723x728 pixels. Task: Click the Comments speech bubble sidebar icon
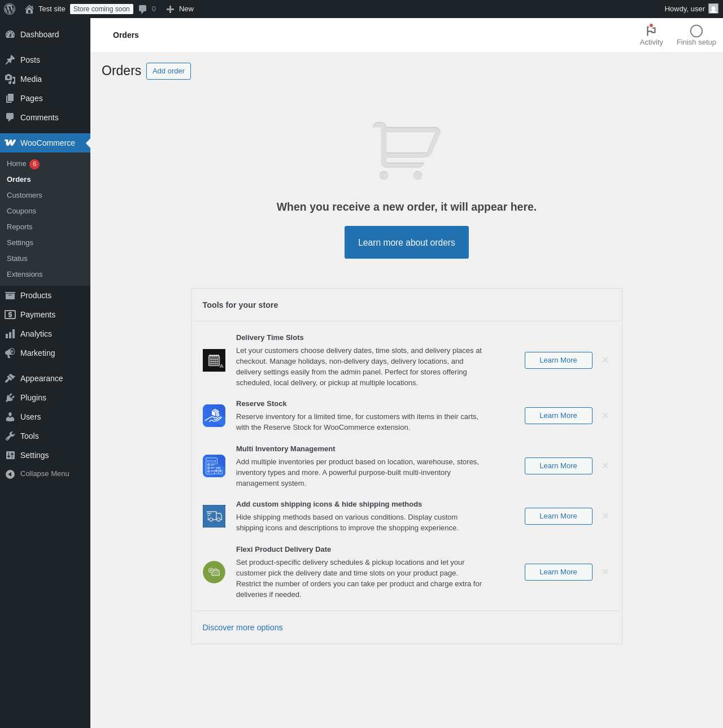tap(10, 117)
